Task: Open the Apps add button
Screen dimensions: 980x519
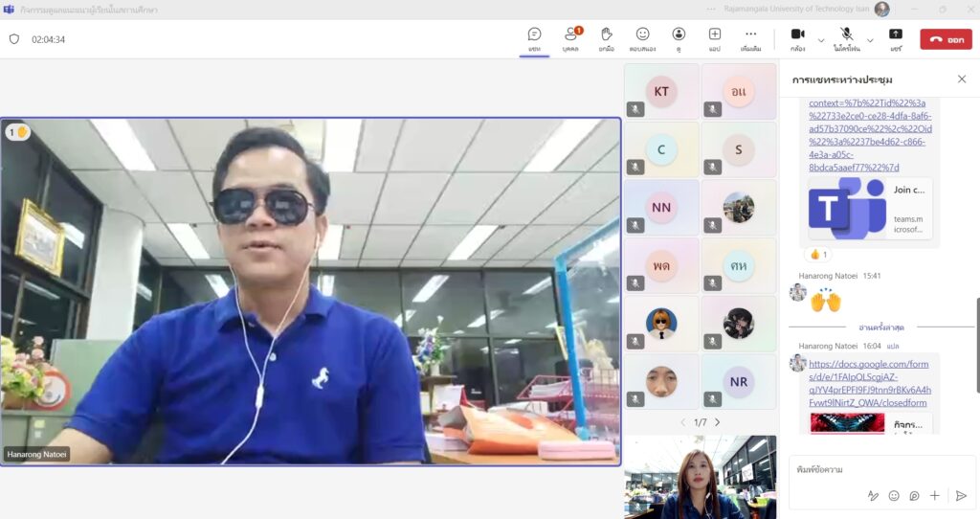Action: pyautogui.click(x=714, y=38)
